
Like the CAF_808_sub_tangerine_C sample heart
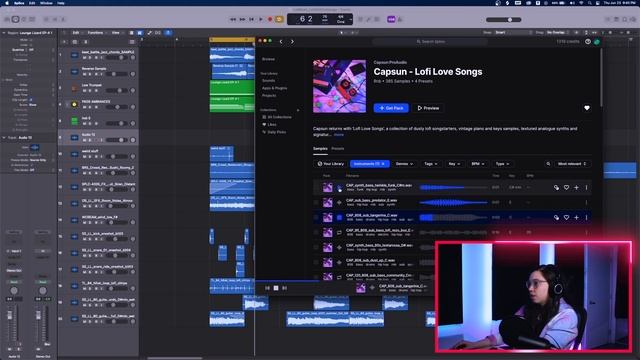click(567, 218)
